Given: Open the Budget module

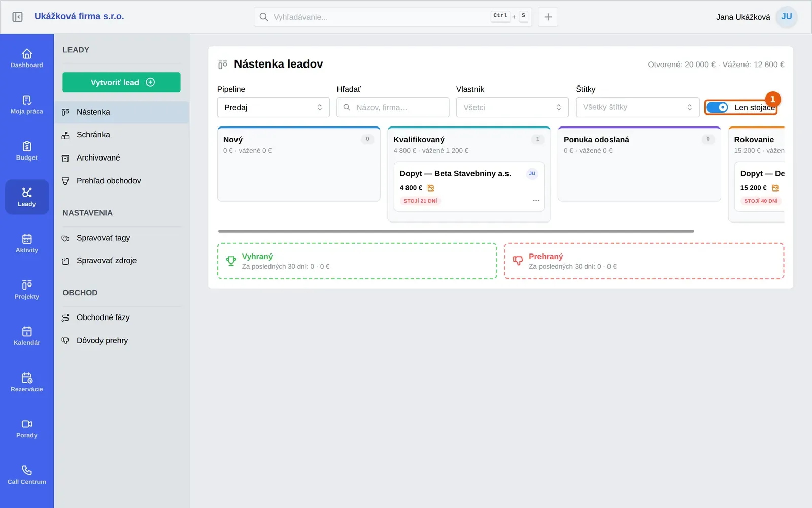Looking at the screenshot, I should pyautogui.click(x=27, y=151).
